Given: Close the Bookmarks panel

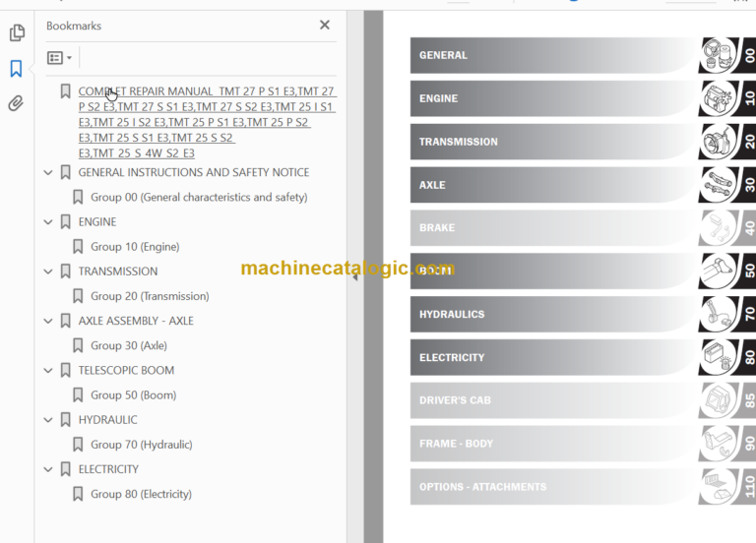Looking at the screenshot, I should (x=325, y=25).
